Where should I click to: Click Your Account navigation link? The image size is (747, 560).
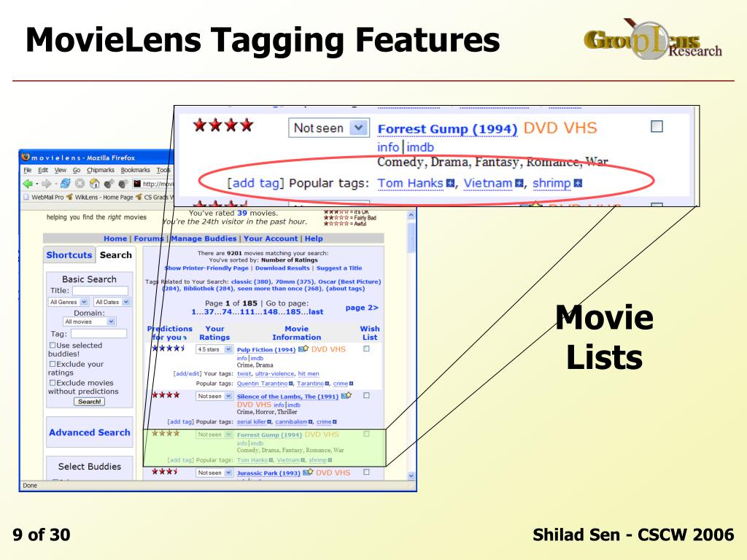coord(271,238)
